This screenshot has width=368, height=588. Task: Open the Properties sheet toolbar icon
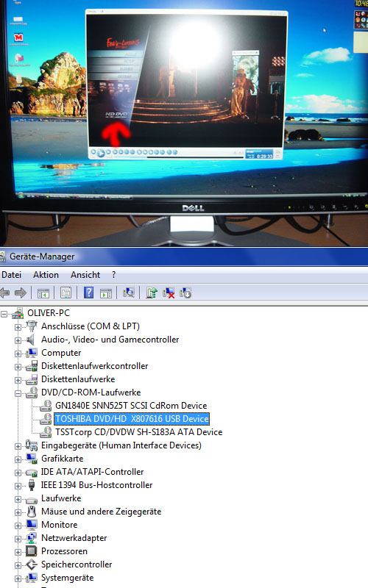(x=66, y=293)
